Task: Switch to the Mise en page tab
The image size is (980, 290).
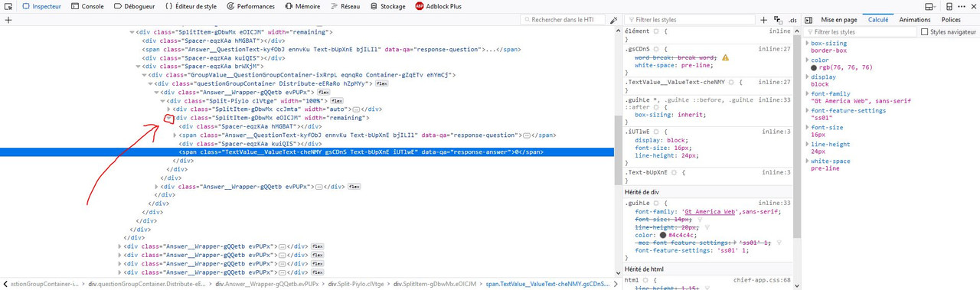Action: (839, 20)
